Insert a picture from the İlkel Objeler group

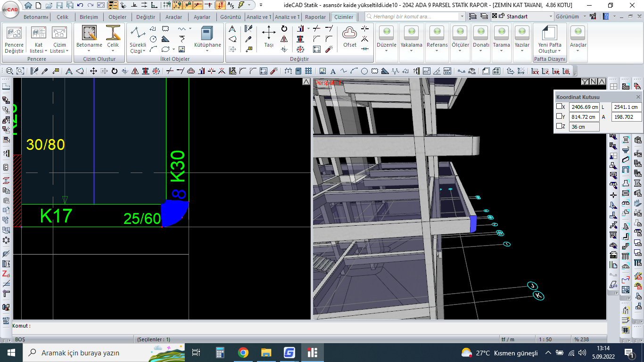point(182,49)
